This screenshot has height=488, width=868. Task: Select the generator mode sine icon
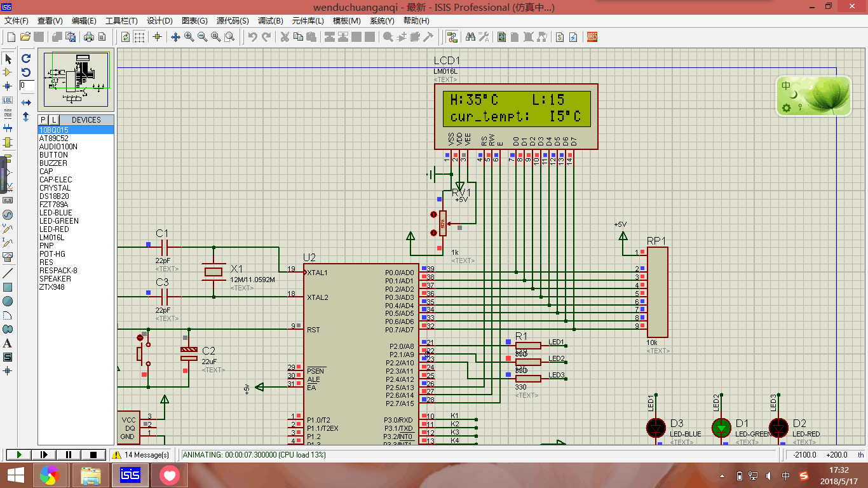[8, 214]
